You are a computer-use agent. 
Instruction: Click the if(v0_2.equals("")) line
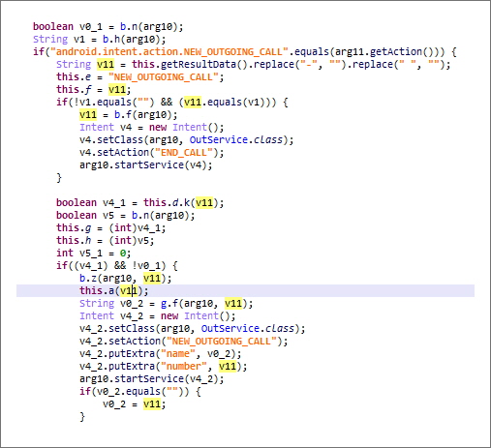[x=140, y=391]
